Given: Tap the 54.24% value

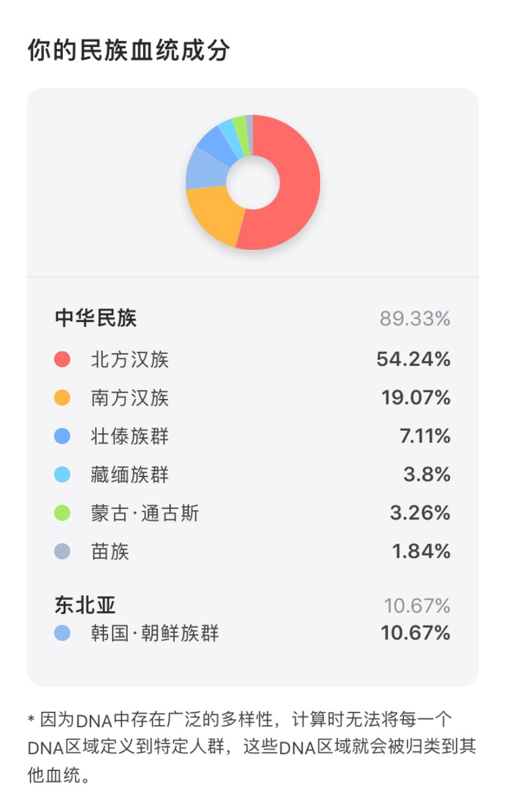Looking at the screenshot, I should 413,359.
